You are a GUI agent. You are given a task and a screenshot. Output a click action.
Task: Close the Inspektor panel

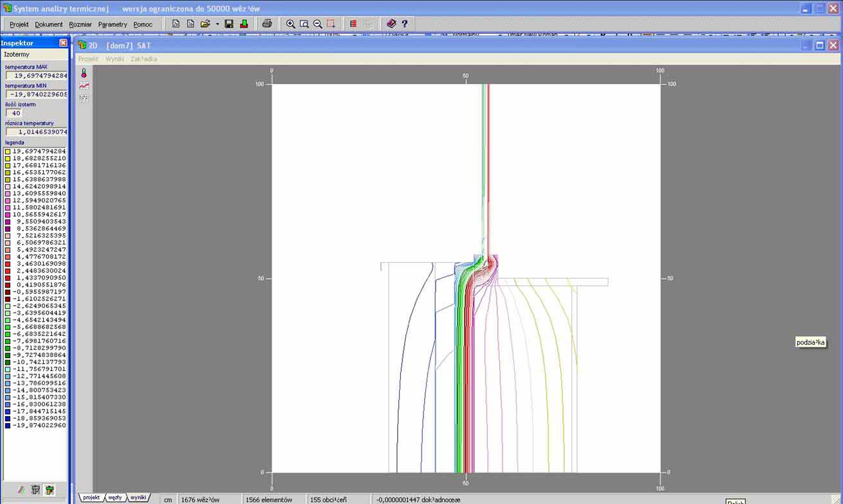pyautogui.click(x=63, y=43)
